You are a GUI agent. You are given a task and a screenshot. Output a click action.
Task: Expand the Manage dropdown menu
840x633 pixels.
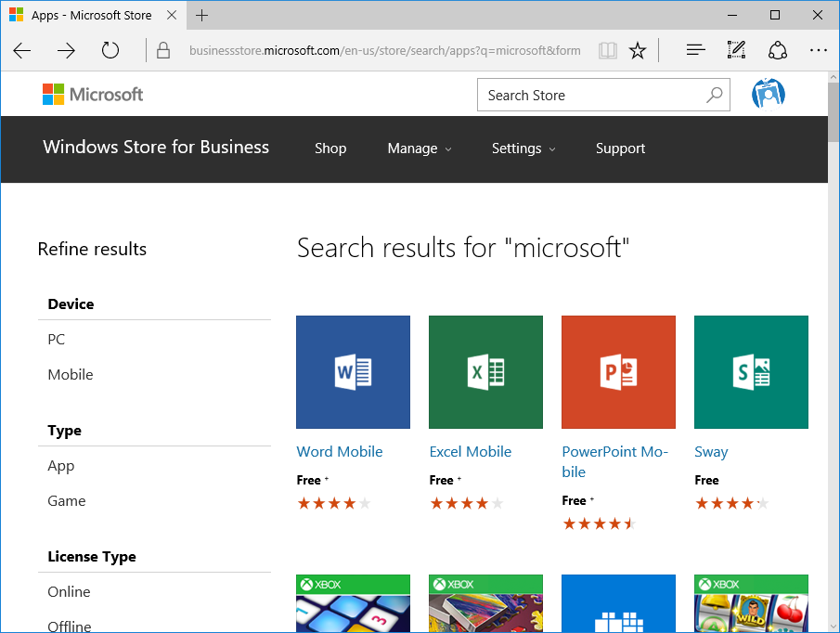tap(420, 149)
